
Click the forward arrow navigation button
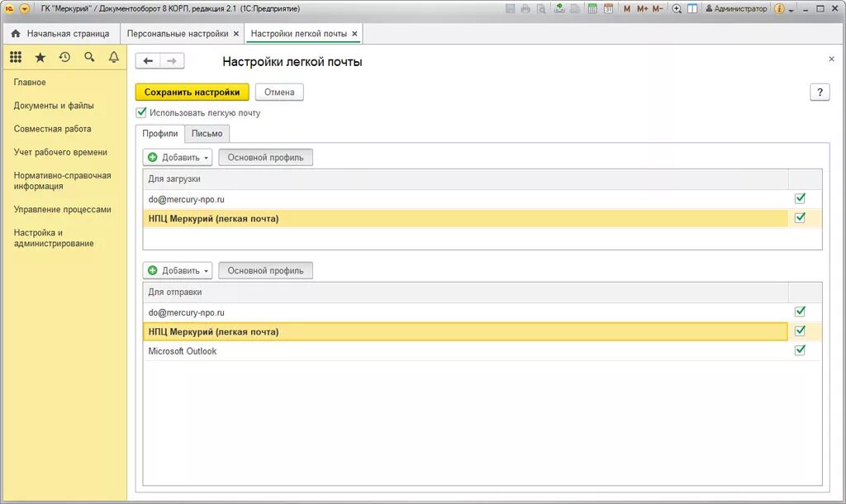pyautogui.click(x=172, y=61)
